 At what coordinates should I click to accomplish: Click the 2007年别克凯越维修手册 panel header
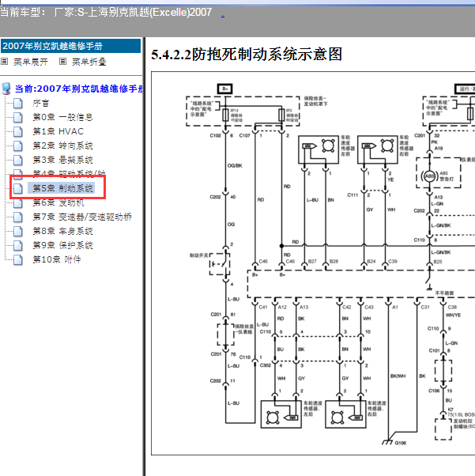pyautogui.click(x=70, y=46)
